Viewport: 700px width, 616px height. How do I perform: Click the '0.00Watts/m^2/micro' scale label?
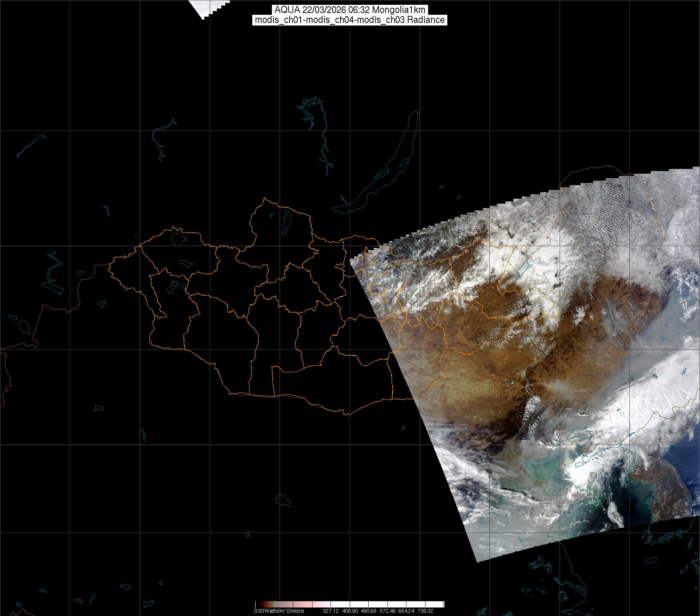pyautogui.click(x=279, y=611)
